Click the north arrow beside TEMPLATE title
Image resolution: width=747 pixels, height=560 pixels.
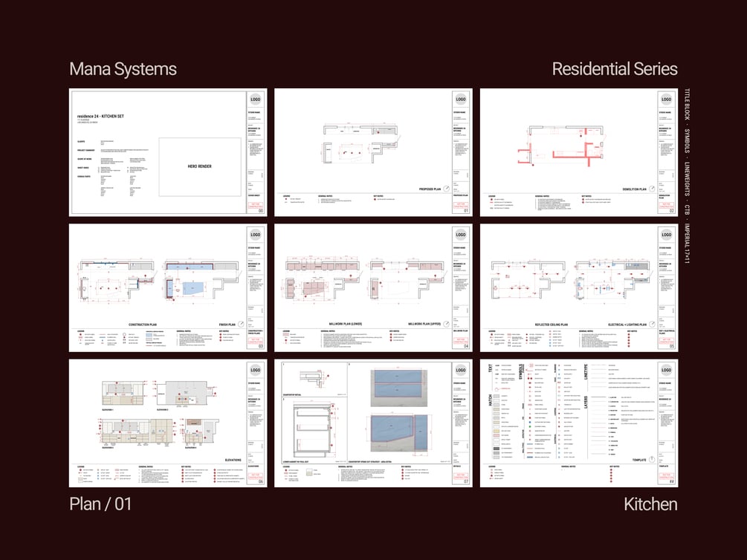coord(652,460)
